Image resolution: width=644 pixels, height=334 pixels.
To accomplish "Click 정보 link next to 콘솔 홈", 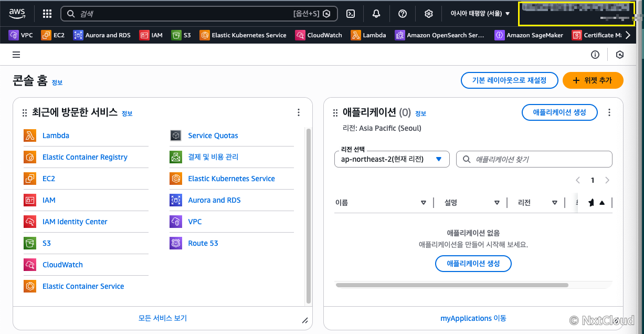I will coord(57,82).
